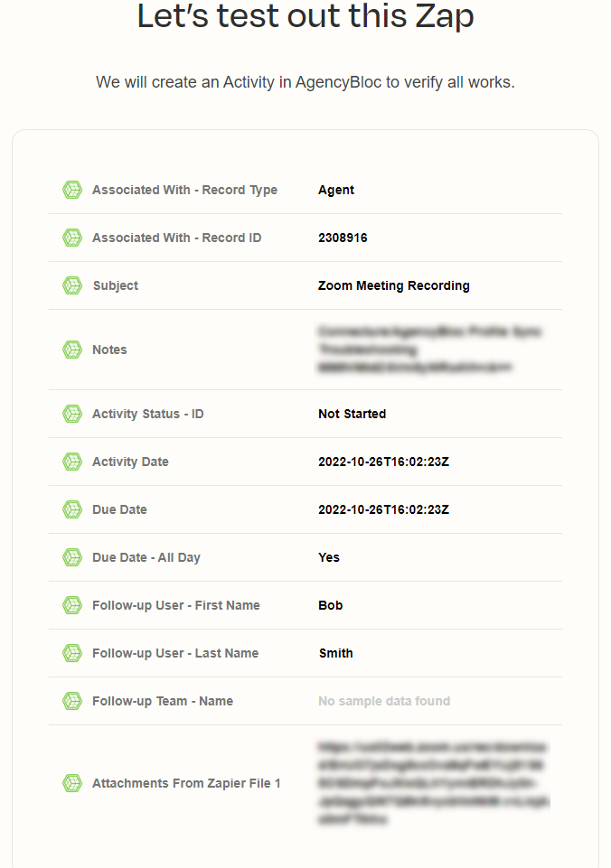Image resolution: width=611 pixels, height=868 pixels.
Task: Select the 'Follow-up User - Last Name' label
Action: point(175,653)
